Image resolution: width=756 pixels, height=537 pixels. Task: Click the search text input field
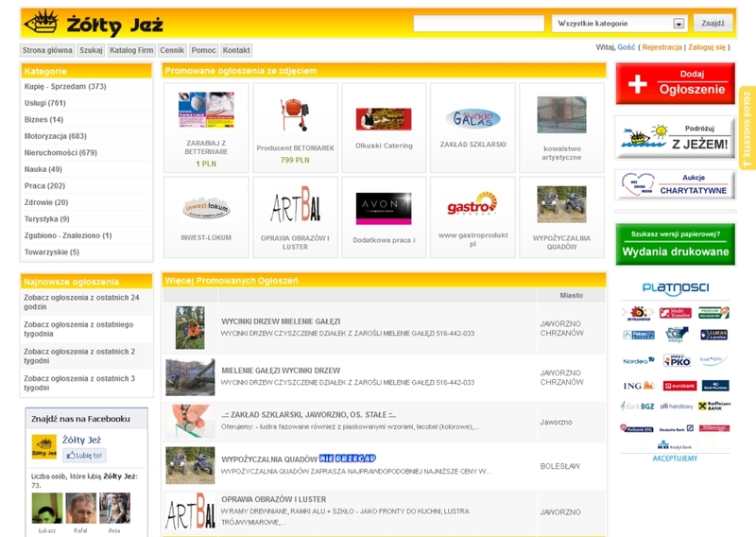coord(478,24)
